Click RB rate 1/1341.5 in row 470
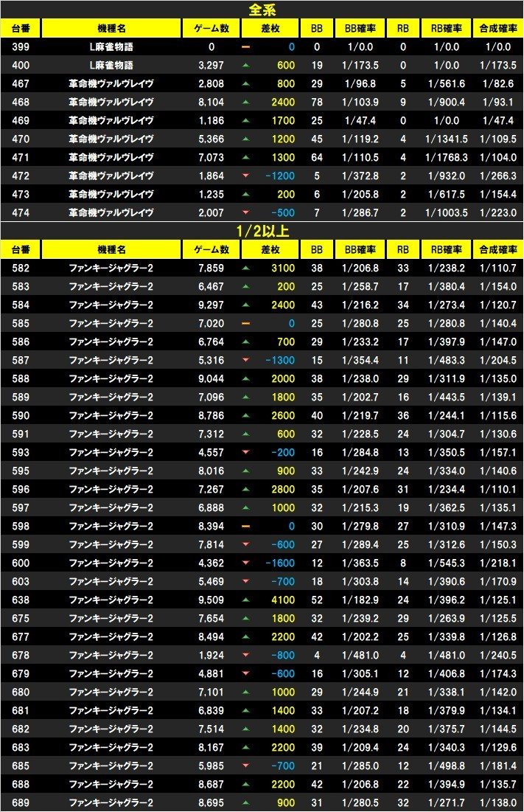 coord(447,139)
